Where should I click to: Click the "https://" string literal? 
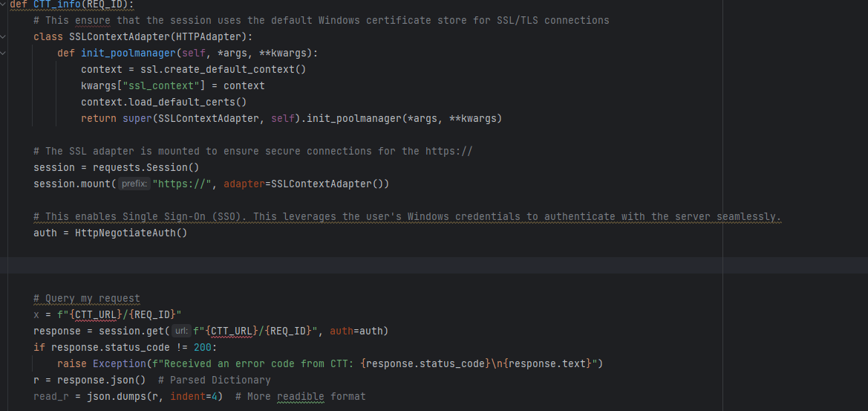point(182,184)
